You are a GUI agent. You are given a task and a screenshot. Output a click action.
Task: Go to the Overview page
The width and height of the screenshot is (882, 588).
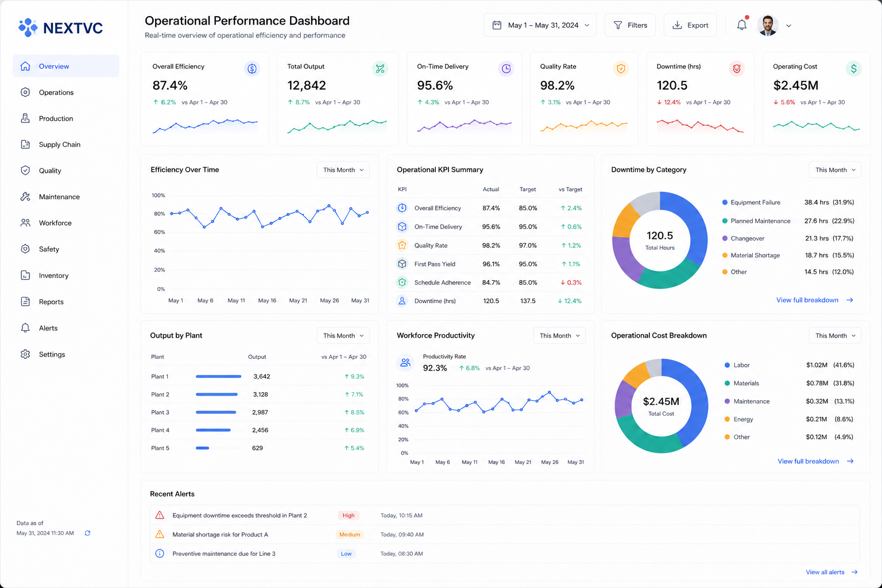point(66,66)
